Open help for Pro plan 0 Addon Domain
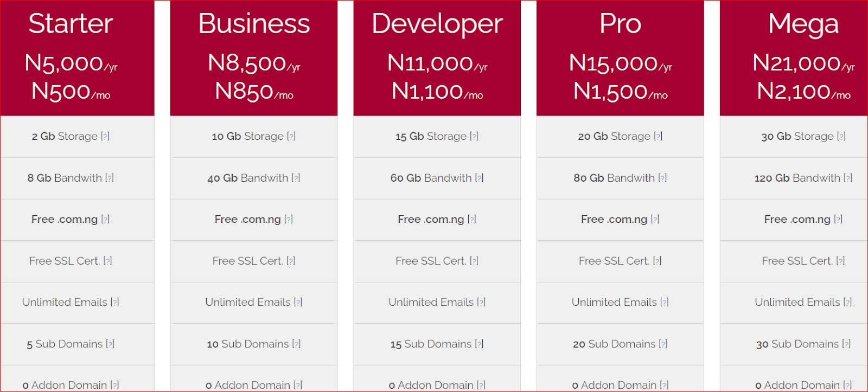This screenshot has height=392, width=868. point(665,385)
